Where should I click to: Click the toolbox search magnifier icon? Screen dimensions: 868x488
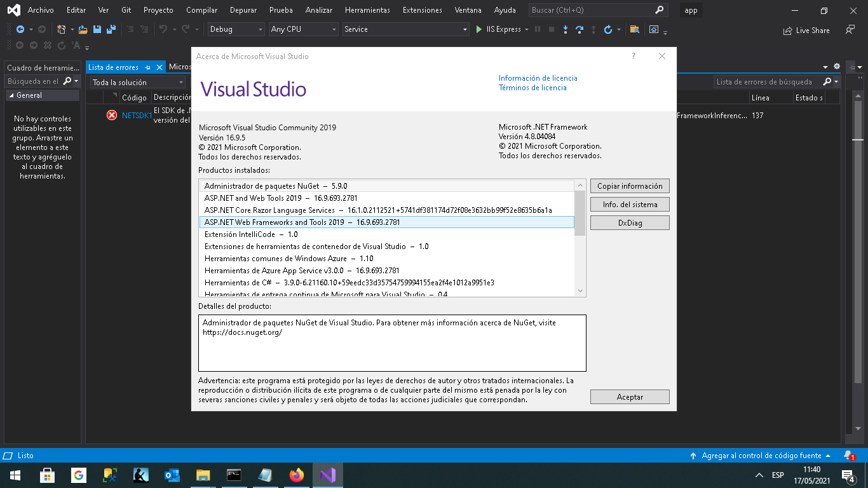coord(67,81)
